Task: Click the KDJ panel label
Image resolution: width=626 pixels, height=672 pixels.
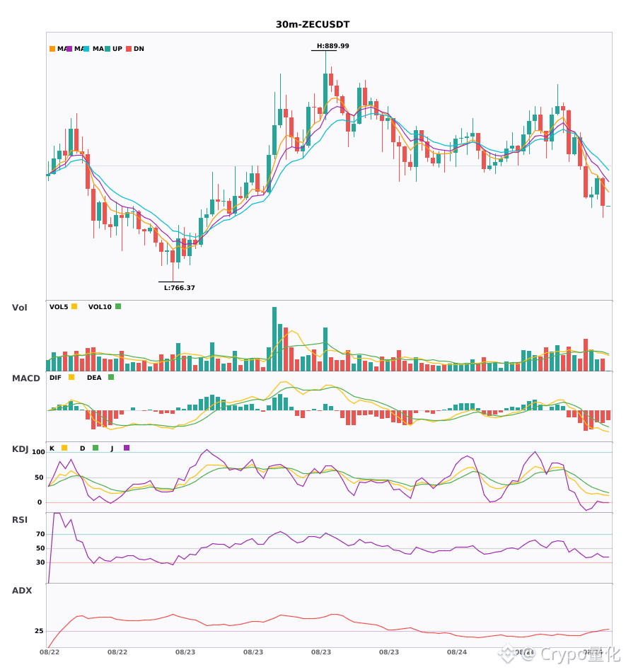Action: click(x=20, y=449)
